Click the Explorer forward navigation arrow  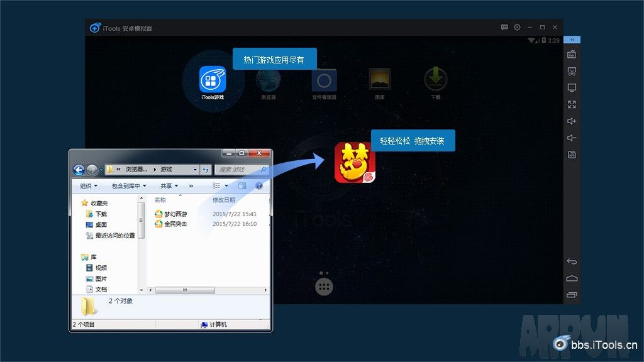tap(92, 170)
